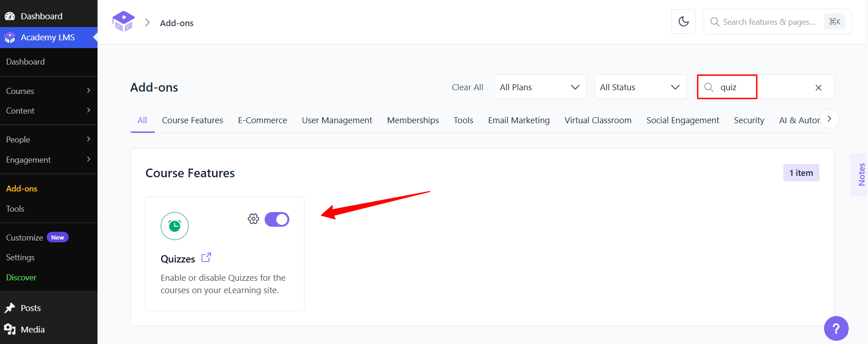The width and height of the screenshot is (868, 344).
Task: Switch to the E-Commerce tab
Action: (262, 120)
